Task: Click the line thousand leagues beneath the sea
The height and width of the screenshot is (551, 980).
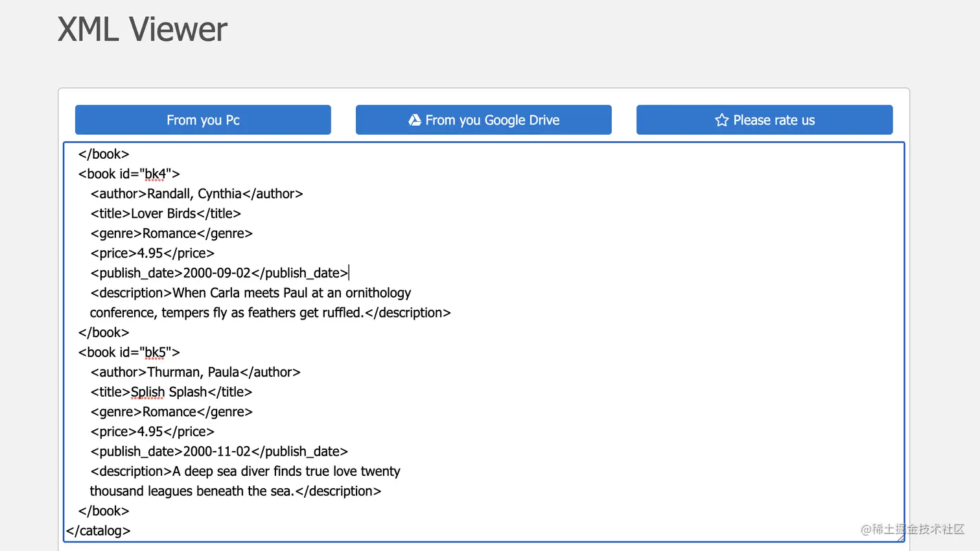Action: pos(235,491)
